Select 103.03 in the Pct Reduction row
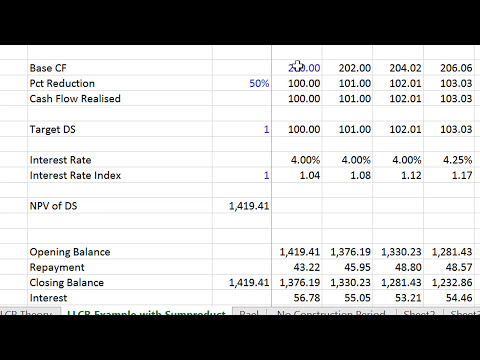 click(449, 83)
